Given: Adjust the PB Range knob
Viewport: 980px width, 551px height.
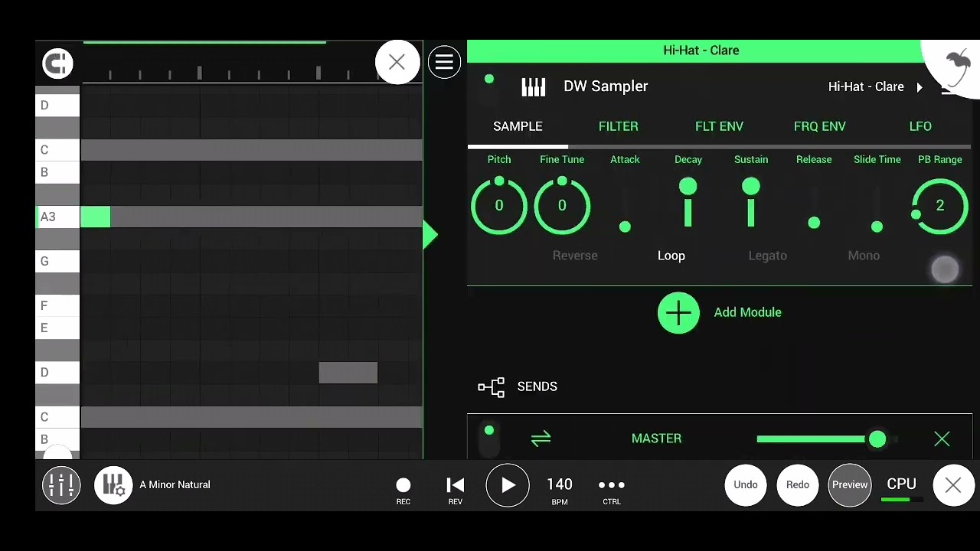Looking at the screenshot, I should (x=940, y=205).
